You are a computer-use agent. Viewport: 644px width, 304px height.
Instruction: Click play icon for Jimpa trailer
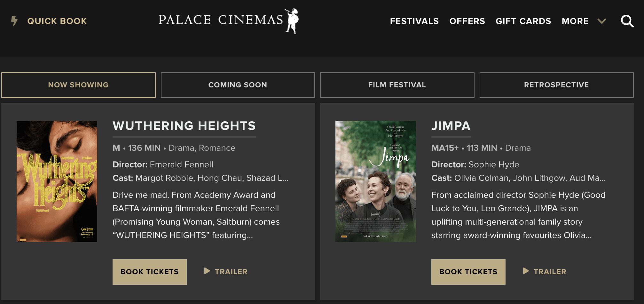[x=526, y=271]
